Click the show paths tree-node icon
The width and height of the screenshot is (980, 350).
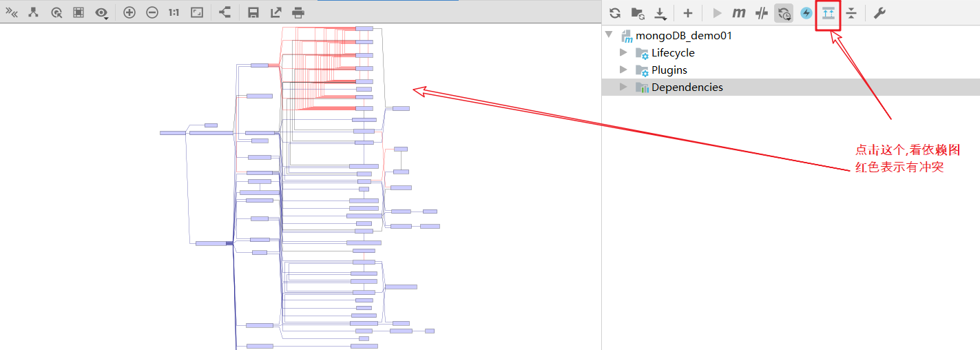(x=33, y=12)
